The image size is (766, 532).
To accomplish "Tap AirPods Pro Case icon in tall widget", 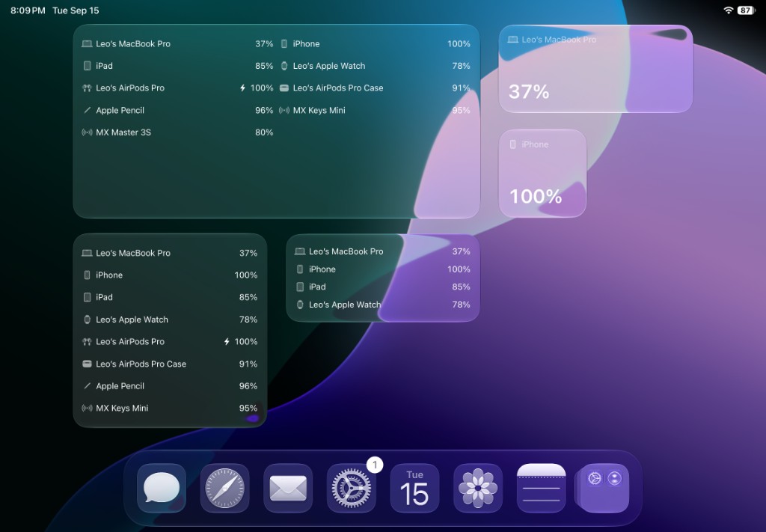I will coord(87,364).
